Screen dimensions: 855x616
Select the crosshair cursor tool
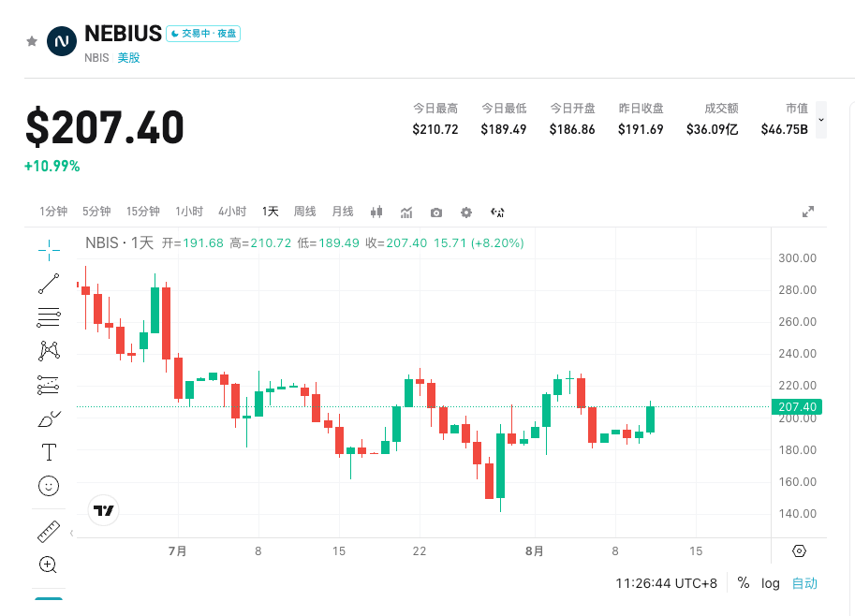(x=49, y=250)
